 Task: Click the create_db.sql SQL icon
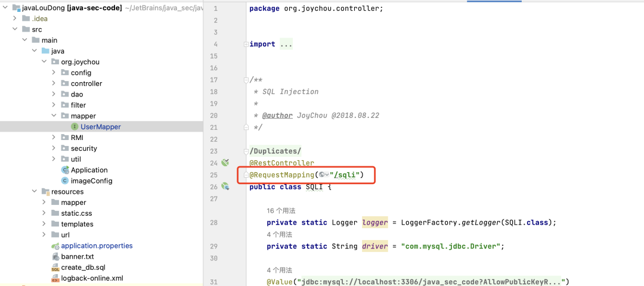click(55, 268)
